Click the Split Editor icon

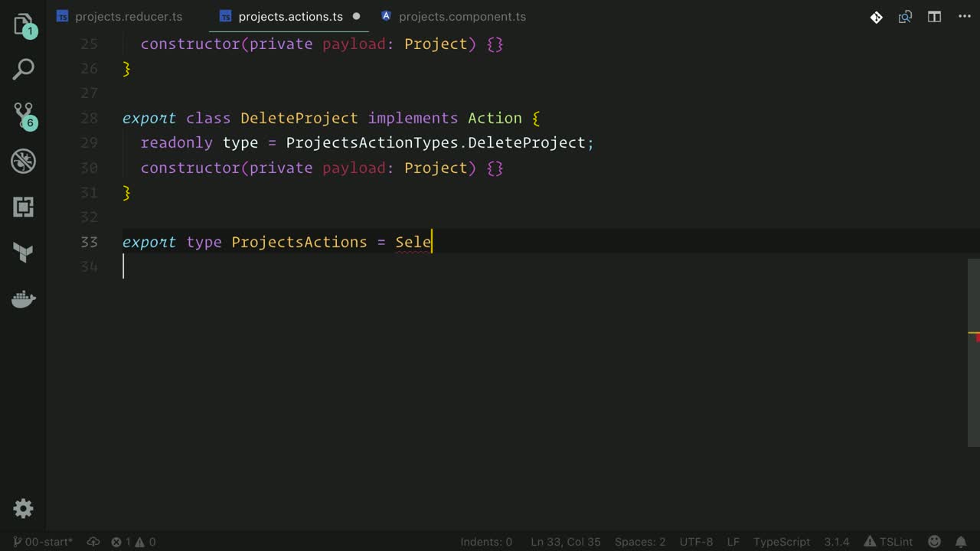coord(934,17)
